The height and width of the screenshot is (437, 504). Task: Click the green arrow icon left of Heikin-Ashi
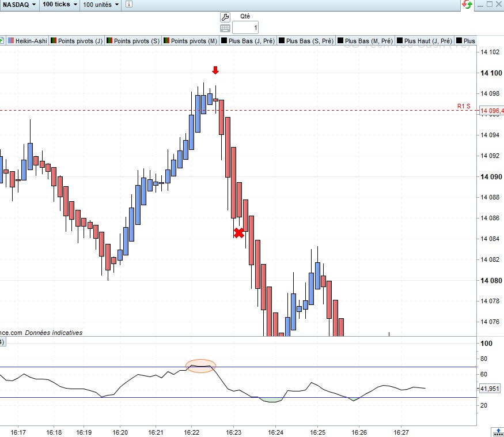pos(2,40)
